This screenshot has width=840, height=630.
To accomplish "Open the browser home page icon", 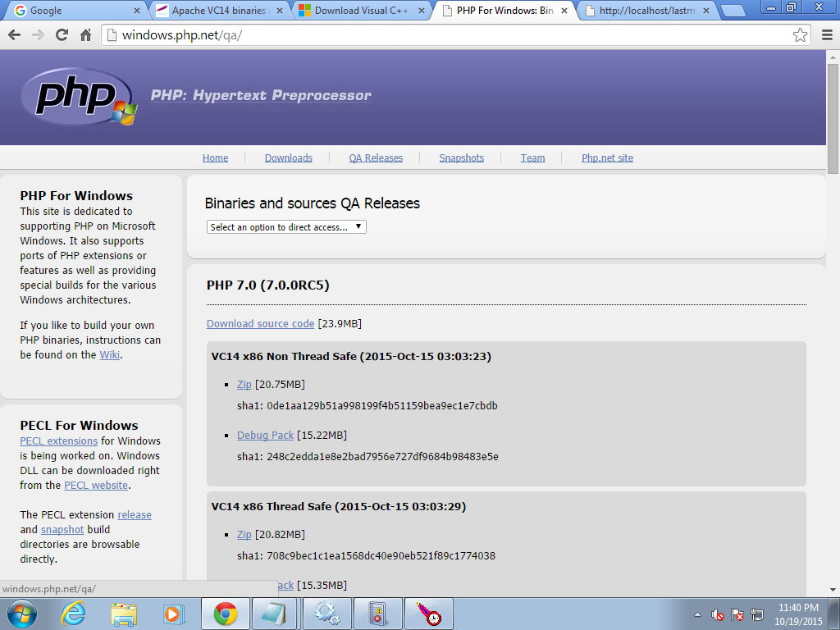I will coord(85,35).
